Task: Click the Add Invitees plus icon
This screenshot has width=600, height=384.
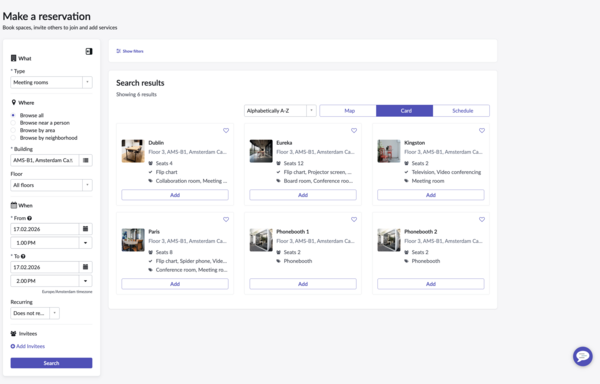Action: [x=13, y=346]
